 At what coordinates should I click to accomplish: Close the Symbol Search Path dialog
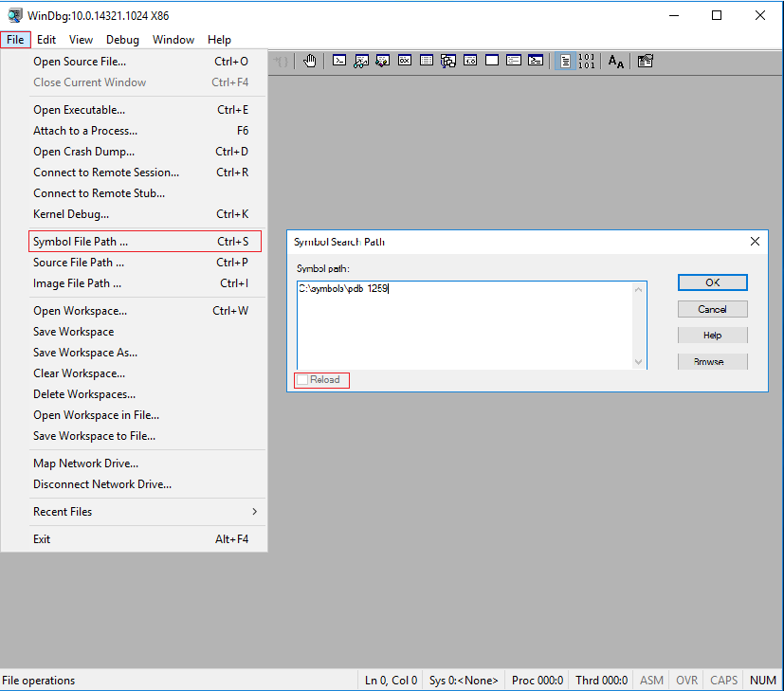point(755,242)
